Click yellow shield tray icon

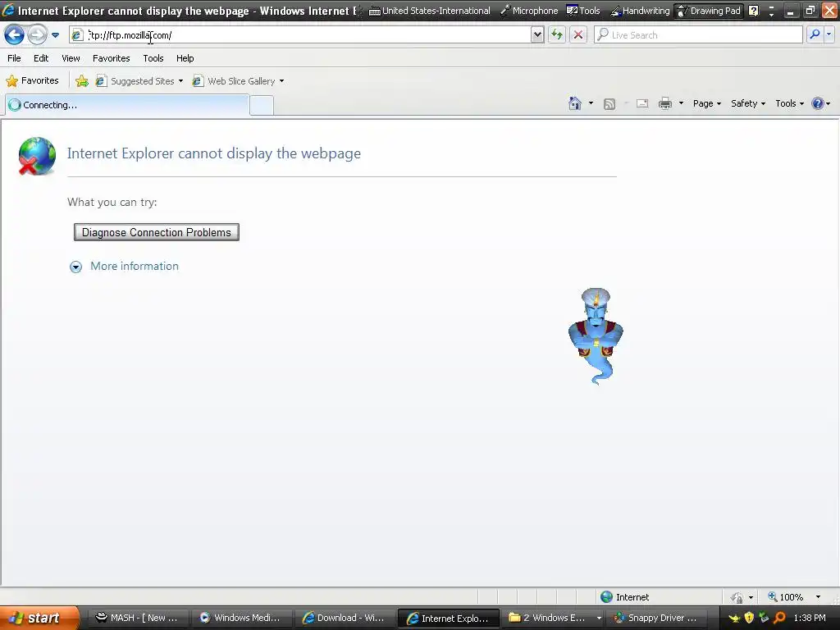pyautogui.click(x=749, y=618)
